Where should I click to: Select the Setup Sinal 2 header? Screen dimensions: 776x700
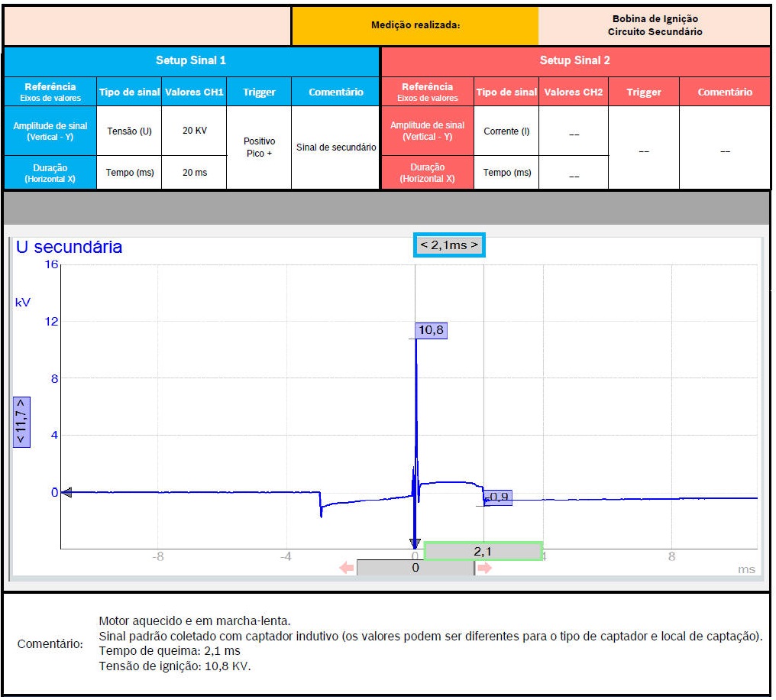click(x=574, y=60)
